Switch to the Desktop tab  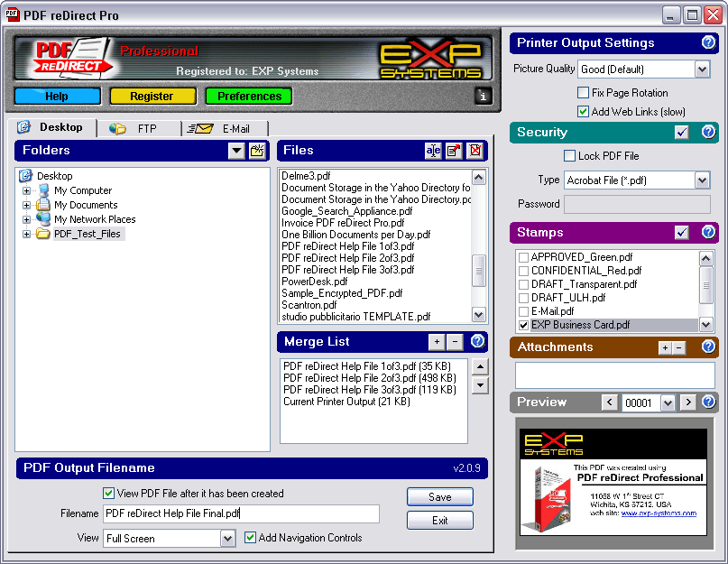point(52,127)
